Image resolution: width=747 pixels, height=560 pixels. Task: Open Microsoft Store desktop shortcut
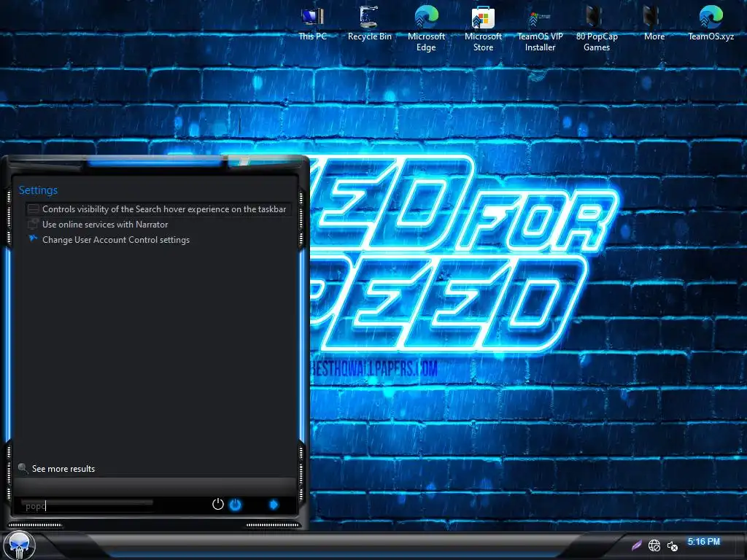(x=483, y=28)
